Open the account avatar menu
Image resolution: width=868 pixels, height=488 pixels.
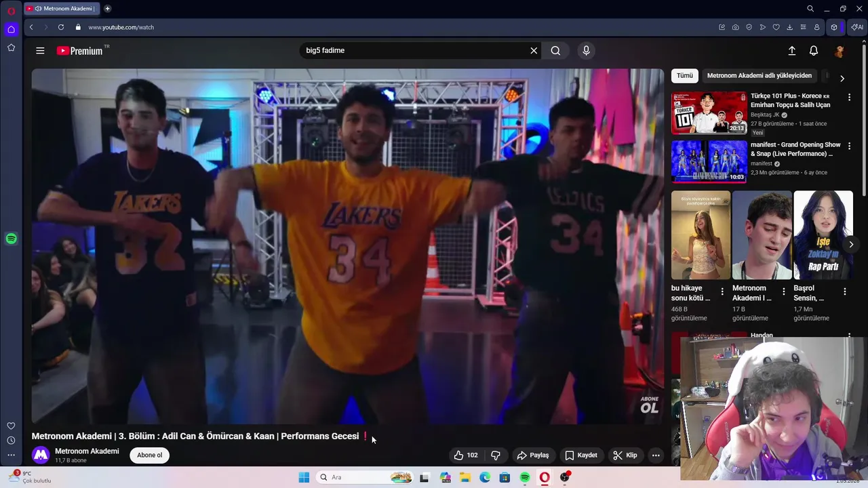840,51
